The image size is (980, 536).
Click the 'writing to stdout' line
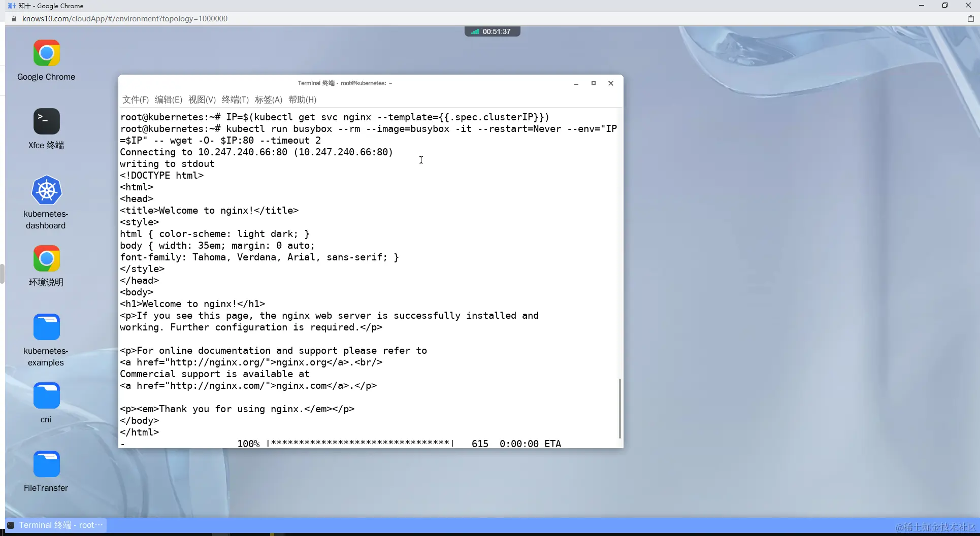pyautogui.click(x=167, y=164)
